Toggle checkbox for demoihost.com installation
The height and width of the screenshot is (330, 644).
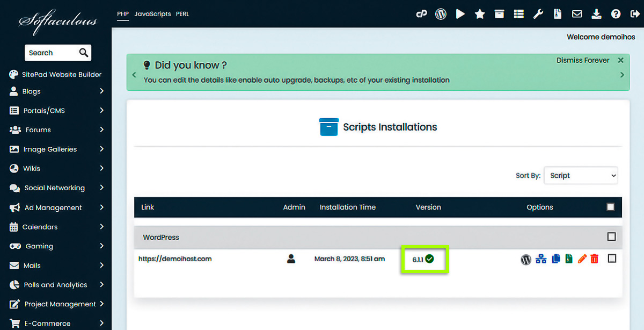tap(612, 259)
